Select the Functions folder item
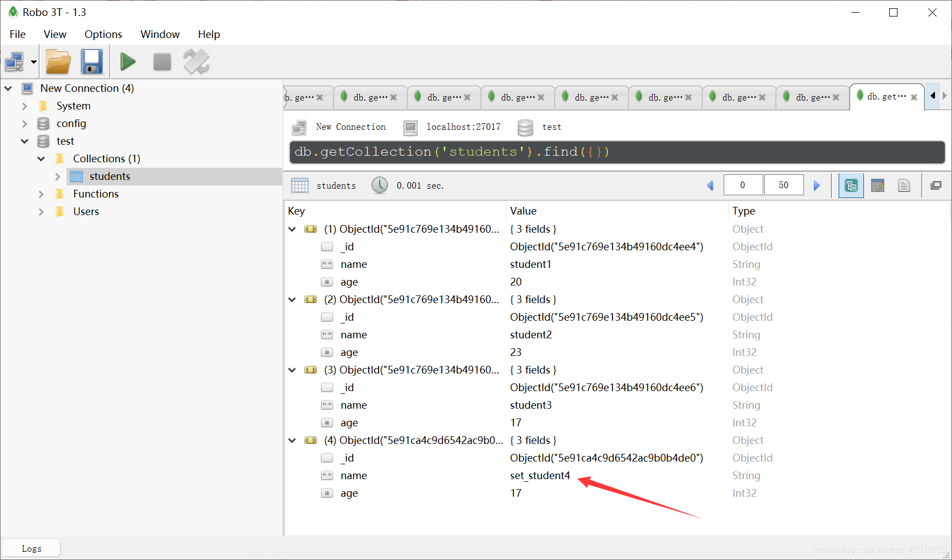The image size is (952, 560). pyautogui.click(x=96, y=194)
